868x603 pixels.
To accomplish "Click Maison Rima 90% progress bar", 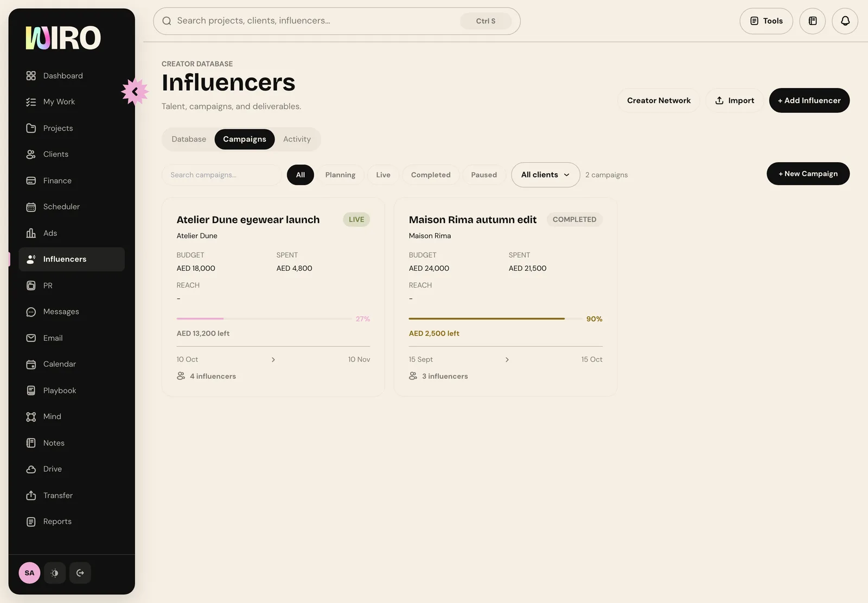I will 495,319.
